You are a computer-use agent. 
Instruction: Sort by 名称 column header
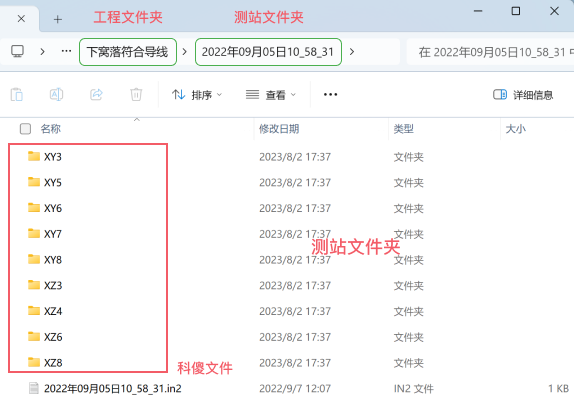tap(51, 129)
